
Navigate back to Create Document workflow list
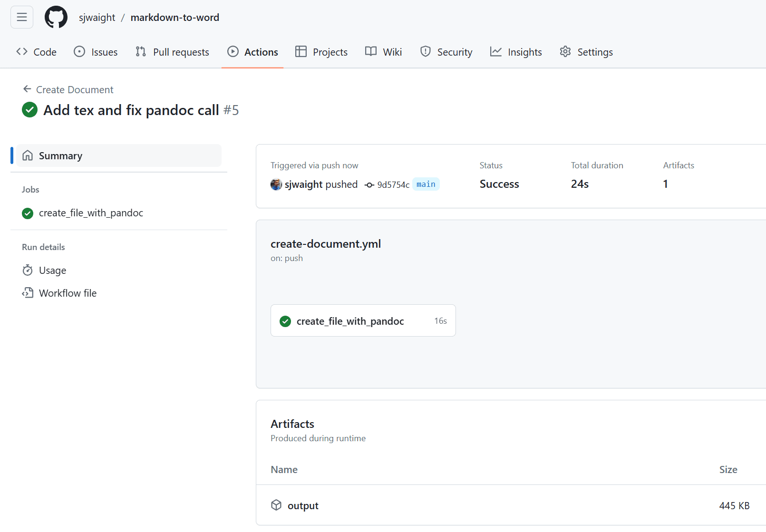pos(74,89)
